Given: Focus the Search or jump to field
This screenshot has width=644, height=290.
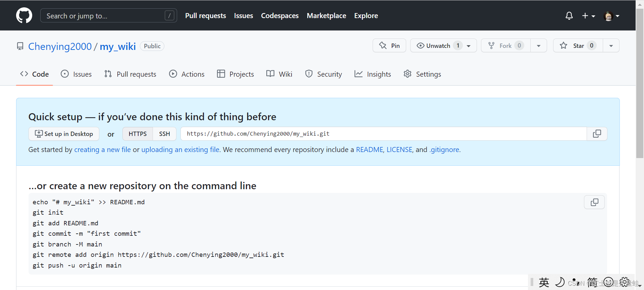Looking at the screenshot, I should [x=109, y=15].
